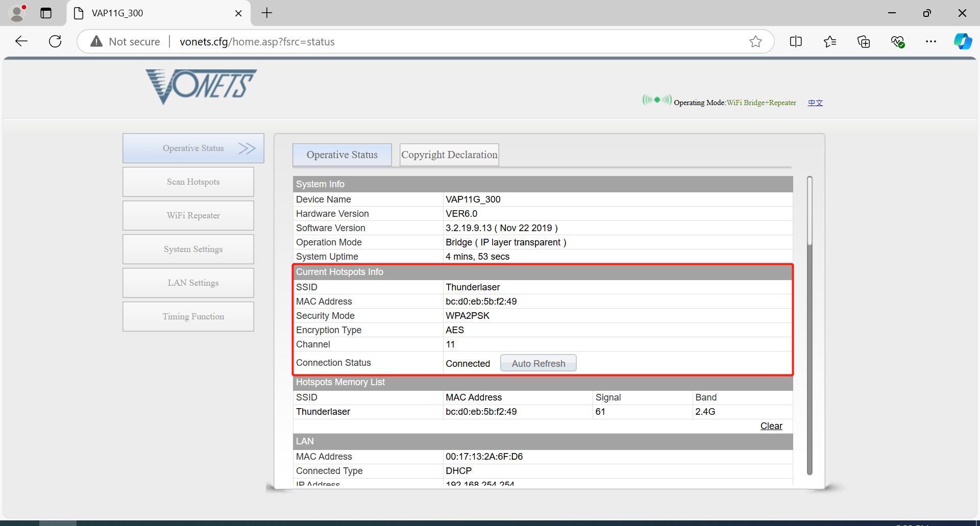The width and height of the screenshot is (980, 526).
Task: Click the WiFi signal status icon
Action: click(x=657, y=99)
